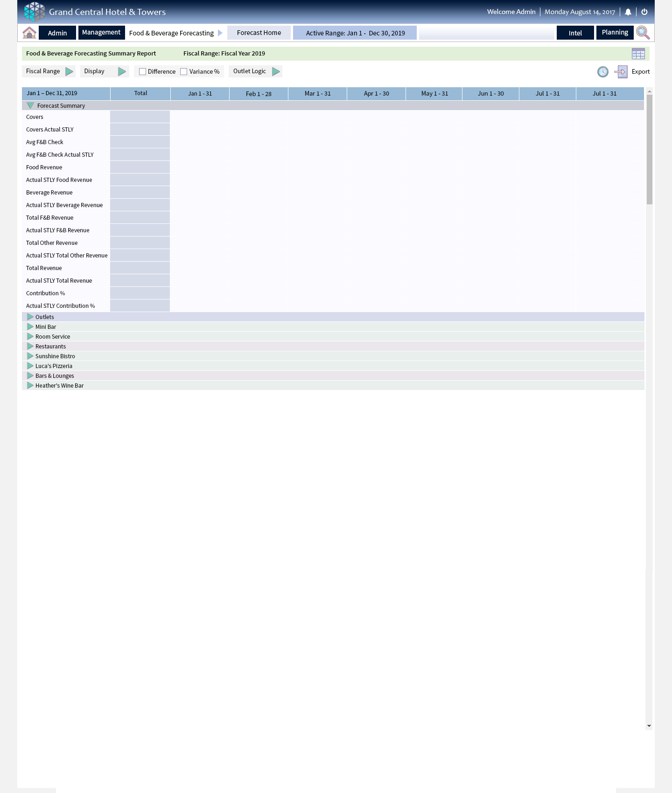Screen dimensions: 672x793
Task: Open the notifications bell icon
Action: (x=628, y=12)
